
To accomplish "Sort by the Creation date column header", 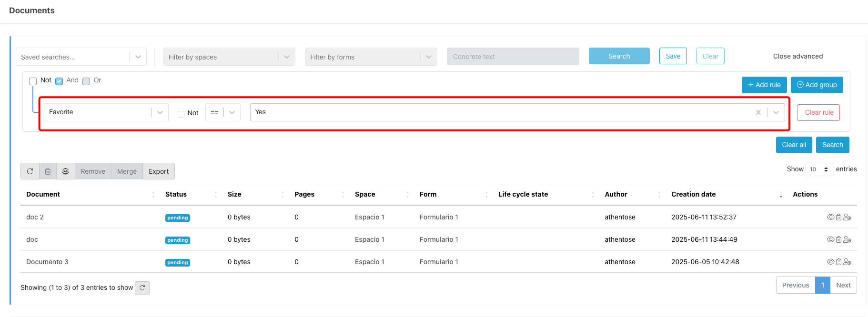I will 693,194.
